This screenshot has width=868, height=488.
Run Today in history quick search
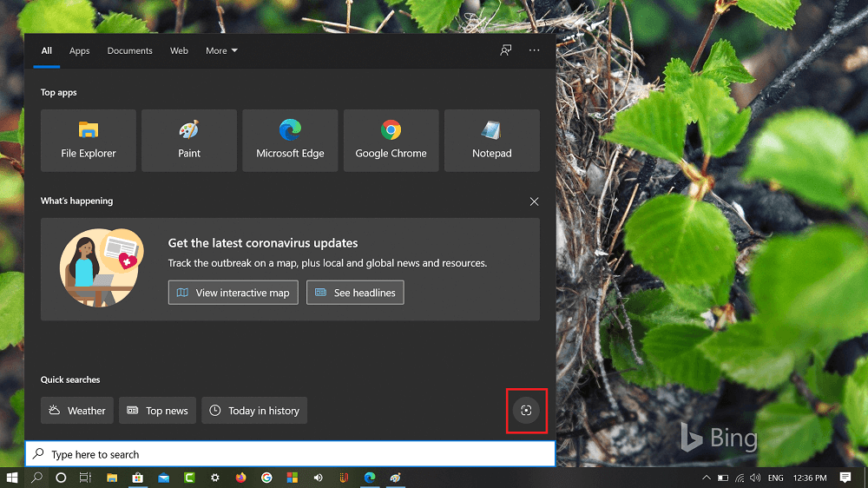click(254, 411)
